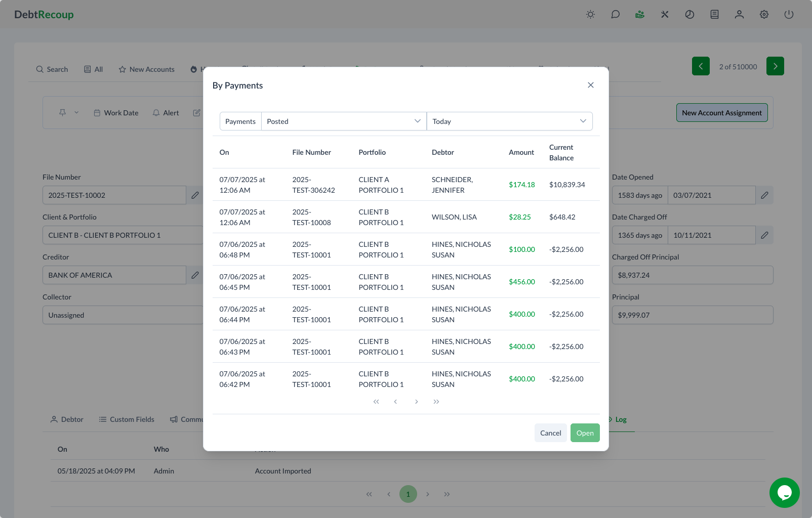This screenshot has height=518, width=812.
Task: Close the By Payments dialog
Action: 590,85
